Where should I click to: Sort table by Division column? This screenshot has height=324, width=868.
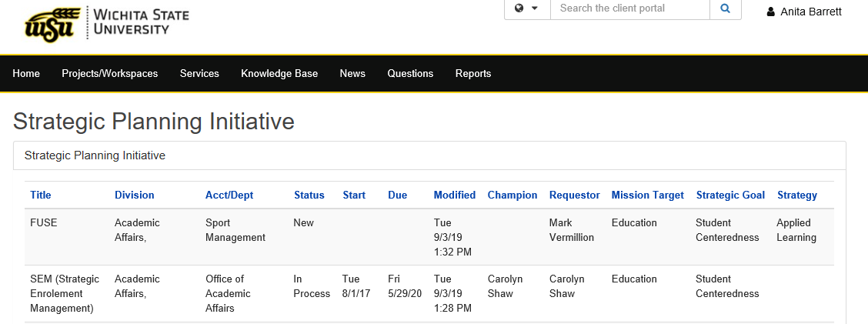(135, 195)
